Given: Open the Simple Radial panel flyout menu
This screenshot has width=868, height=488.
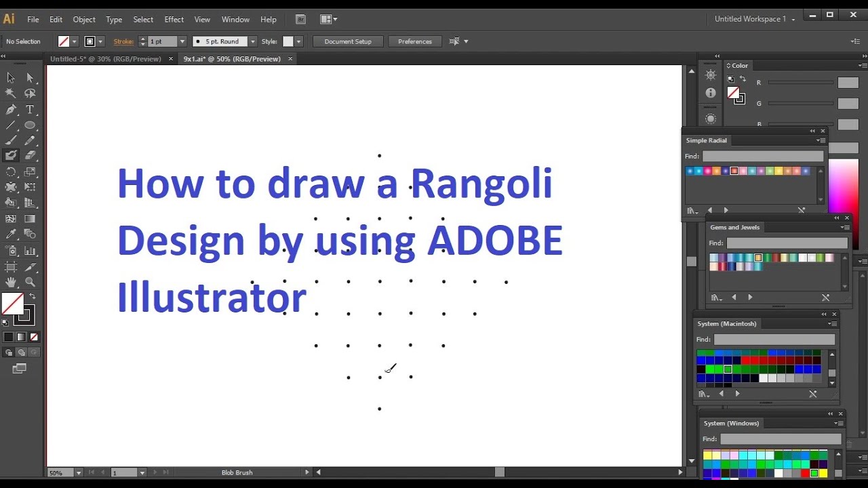Looking at the screenshot, I should tap(821, 140).
